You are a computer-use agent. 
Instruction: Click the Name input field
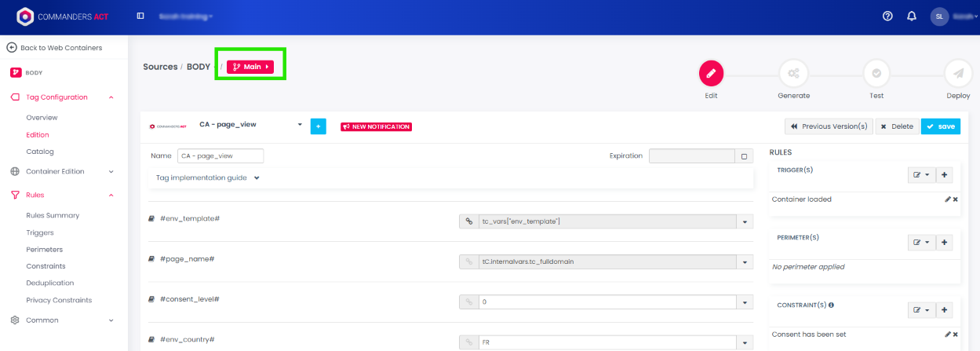[220, 156]
